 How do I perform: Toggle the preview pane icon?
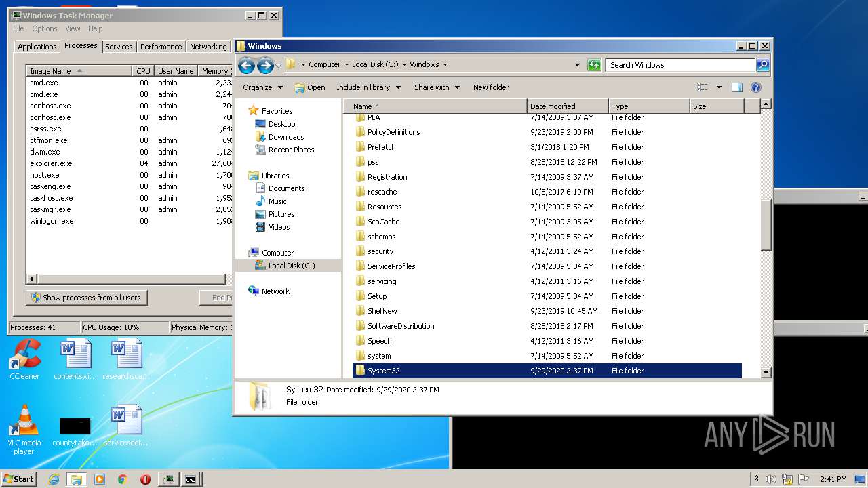tap(737, 87)
